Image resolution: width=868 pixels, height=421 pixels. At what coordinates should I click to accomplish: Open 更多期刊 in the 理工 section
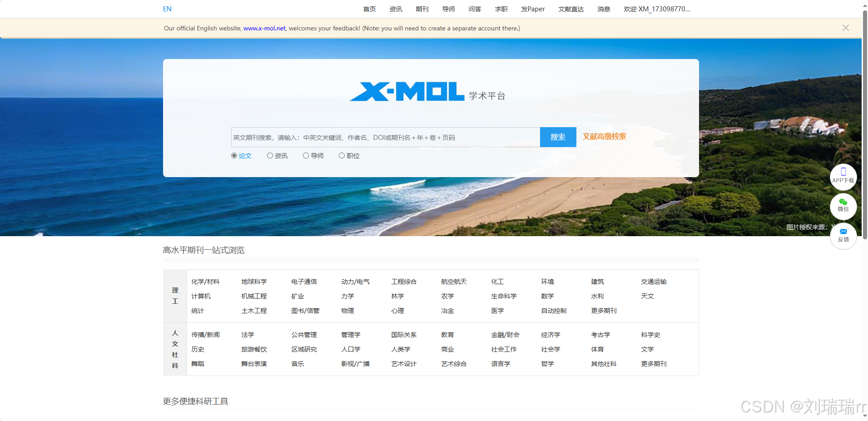604,311
